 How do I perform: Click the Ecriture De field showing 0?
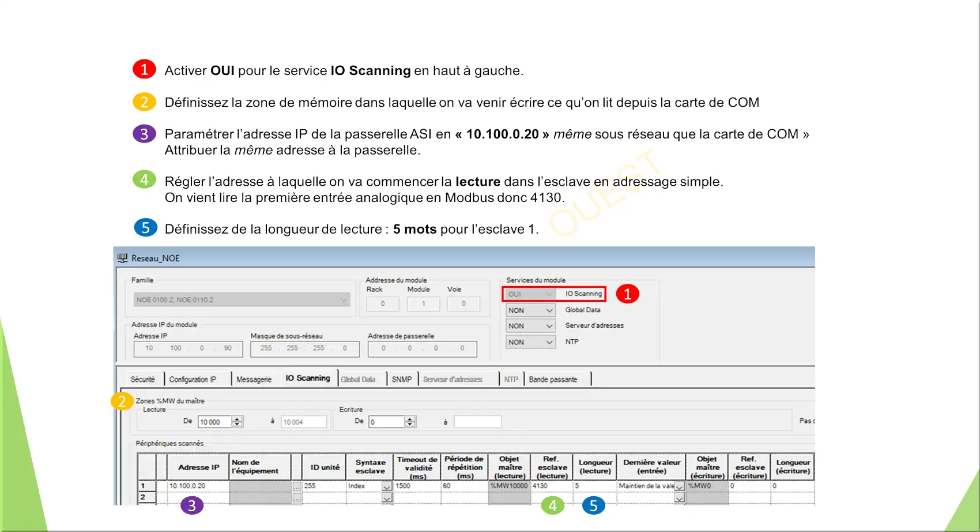[x=386, y=422]
